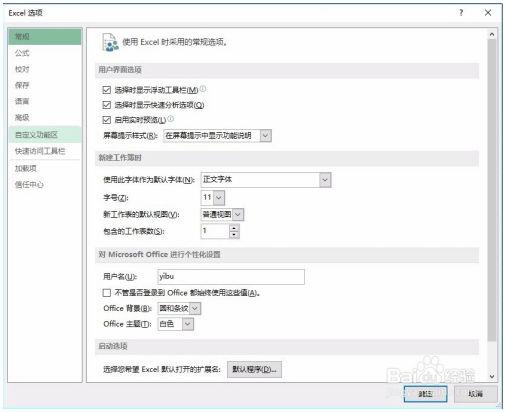Open the 屏幕提示样式 dropdown
This screenshot has width=506, height=412.
[x=217, y=136]
